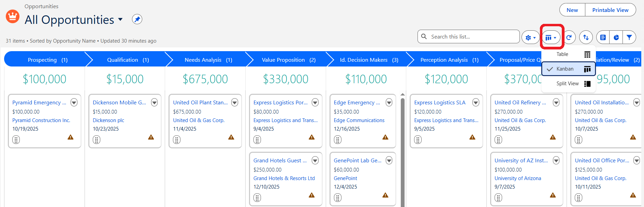The width and height of the screenshot is (644, 207).
Task: Open actions menu for United Oil Plant card
Action: tap(235, 102)
